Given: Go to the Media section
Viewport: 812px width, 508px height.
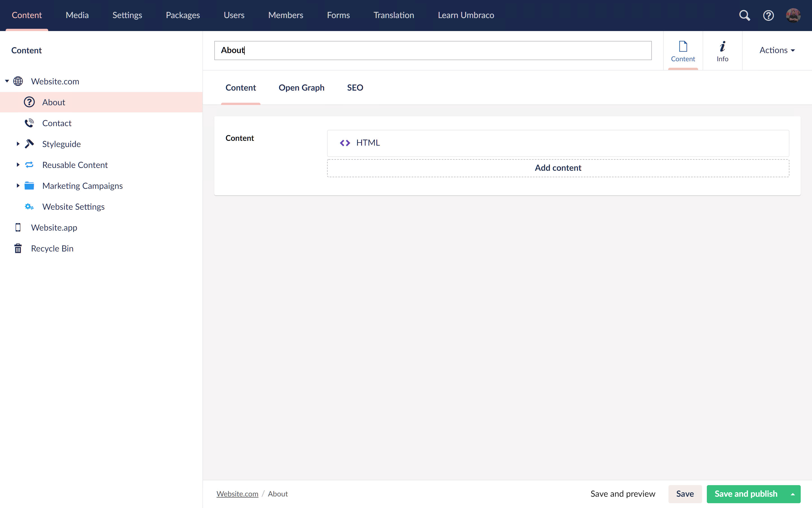Looking at the screenshot, I should pyautogui.click(x=77, y=16).
